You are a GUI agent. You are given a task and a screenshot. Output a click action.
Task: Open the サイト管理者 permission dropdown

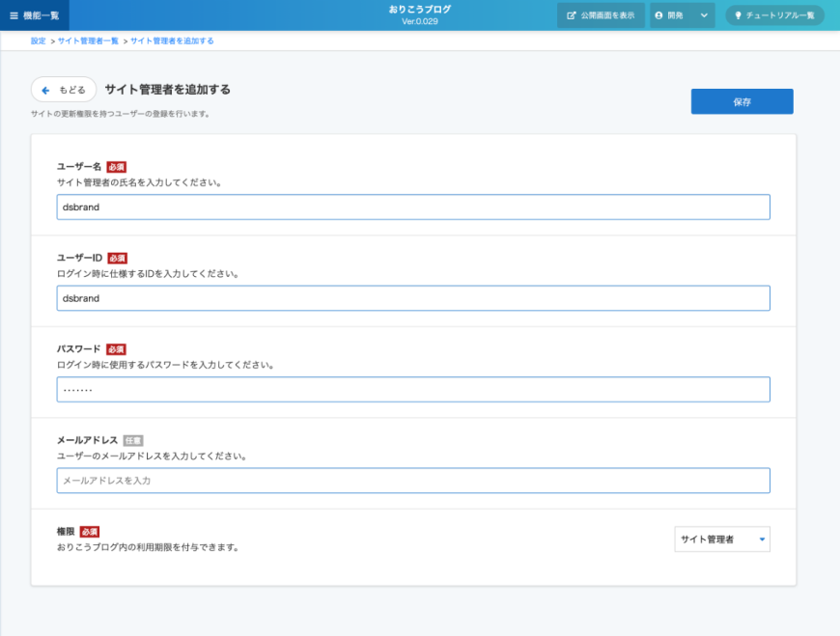tap(721, 539)
